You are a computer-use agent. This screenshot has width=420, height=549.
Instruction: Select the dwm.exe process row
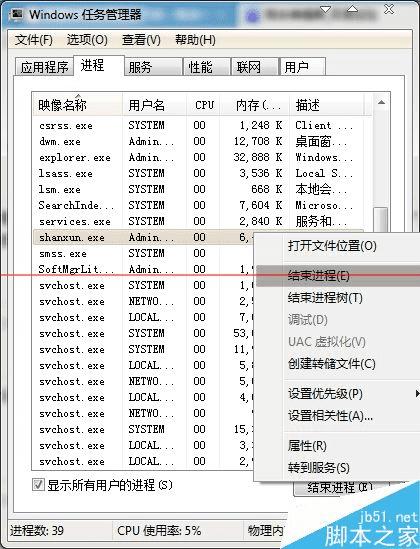[198, 141]
